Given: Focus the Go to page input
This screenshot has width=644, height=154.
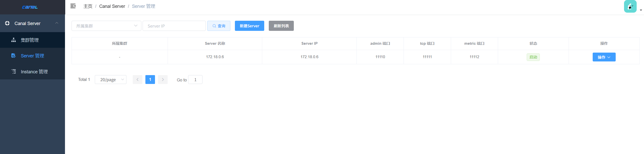Looking at the screenshot, I should [195, 79].
